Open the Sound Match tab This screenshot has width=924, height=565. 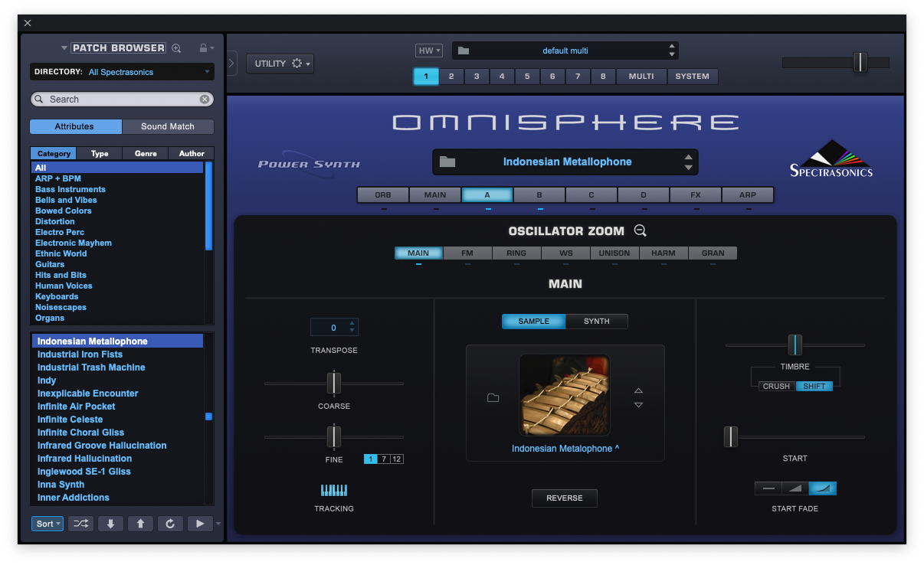pos(168,126)
